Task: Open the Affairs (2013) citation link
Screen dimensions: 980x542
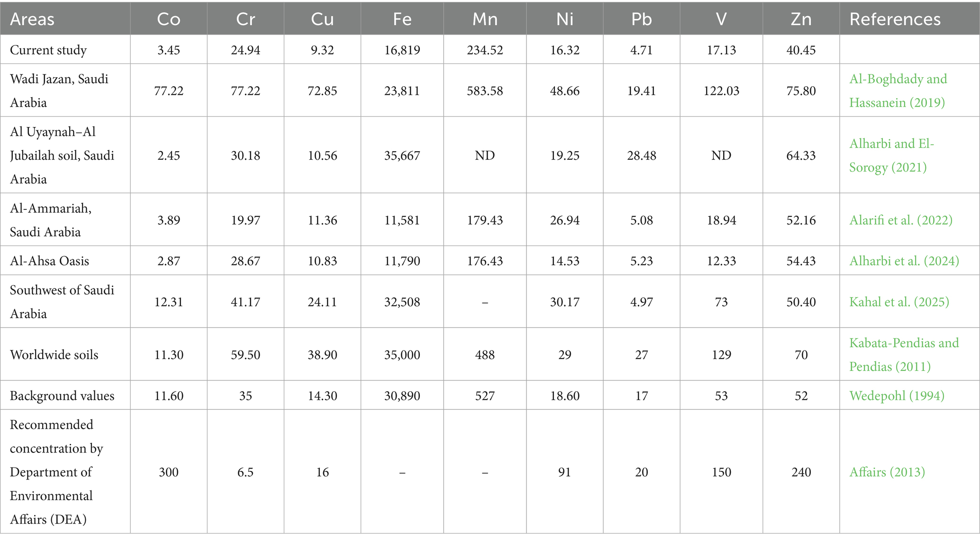Action: 887,472
